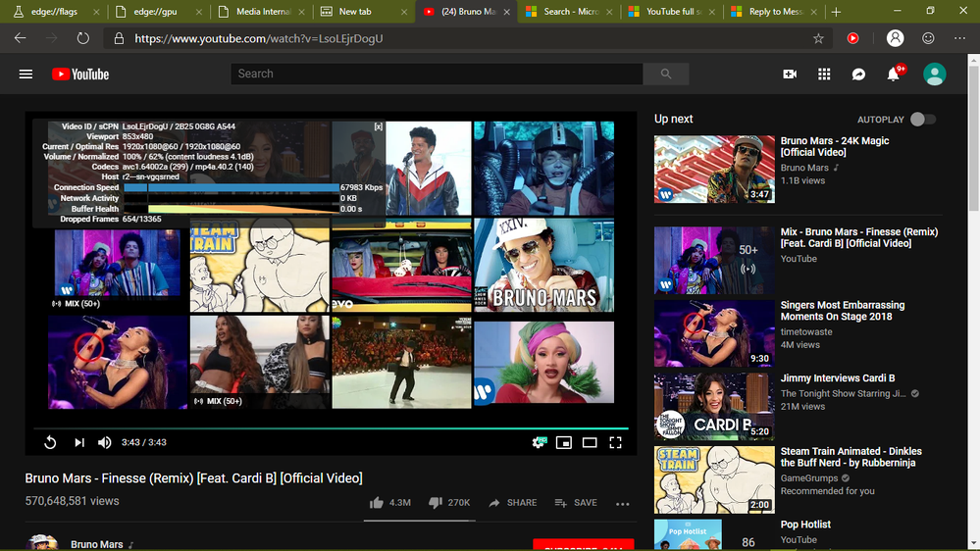980x551 pixels.
Task: Click the red extension icon in toolbar
Action: (x=852, y=38)
